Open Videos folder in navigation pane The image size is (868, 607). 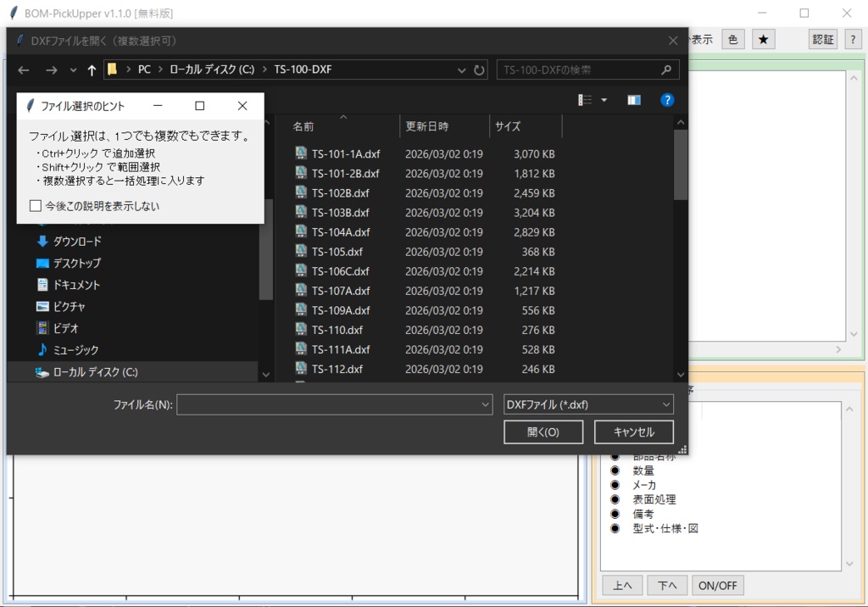coord(58,328)
